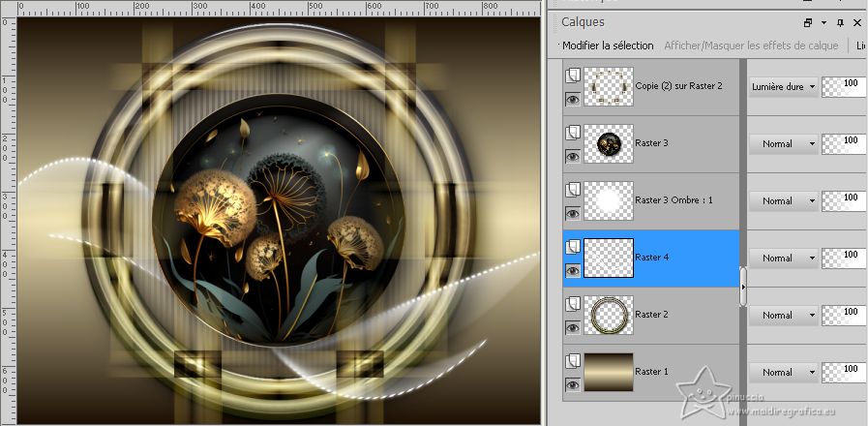
Task: Select layer name Copie (2) sur Raster 2
Action: [x=678, y=86]
